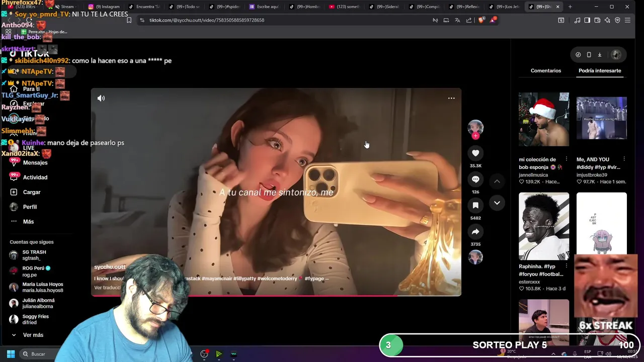Open the profile avatar in top pill
This screenshot has height=362, width=644.
point(616,55)
